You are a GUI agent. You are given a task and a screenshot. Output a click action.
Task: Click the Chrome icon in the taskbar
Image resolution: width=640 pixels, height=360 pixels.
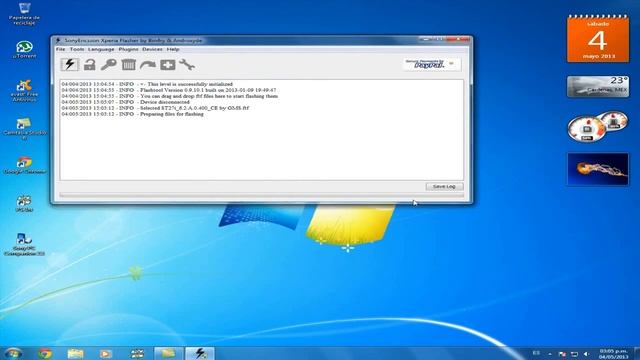pos(45,353)
